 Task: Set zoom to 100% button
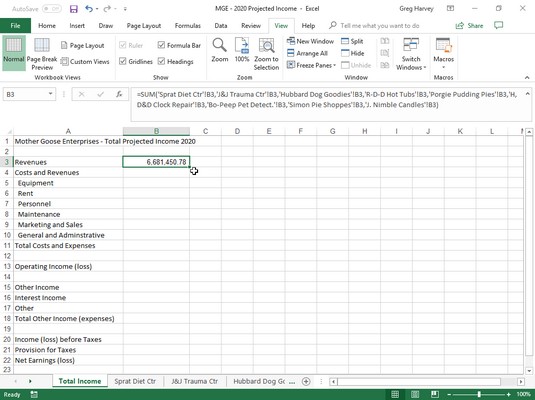[x=242, y=50]
